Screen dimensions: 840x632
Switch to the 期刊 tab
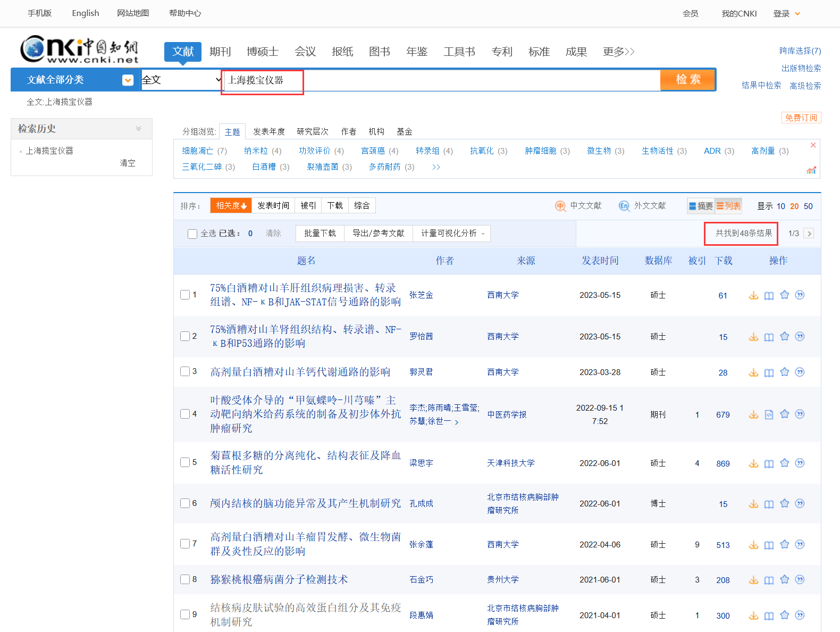click(220, 52)
